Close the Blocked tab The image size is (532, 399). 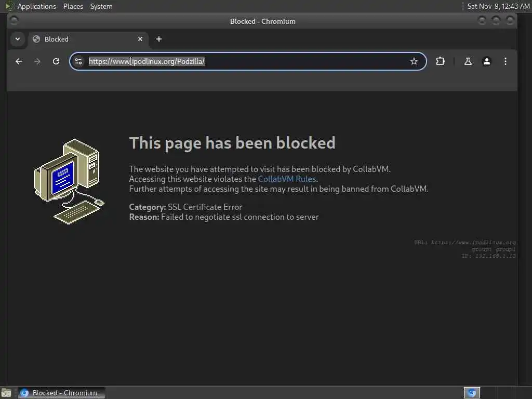140,39
